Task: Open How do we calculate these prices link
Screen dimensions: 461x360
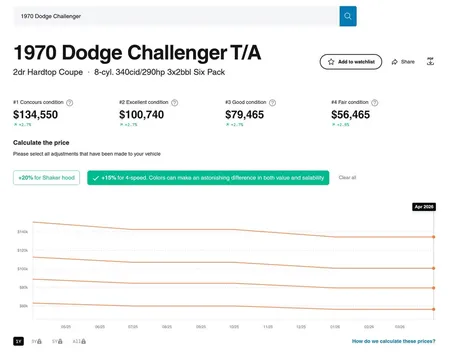Action: click(x=394, y=341)
